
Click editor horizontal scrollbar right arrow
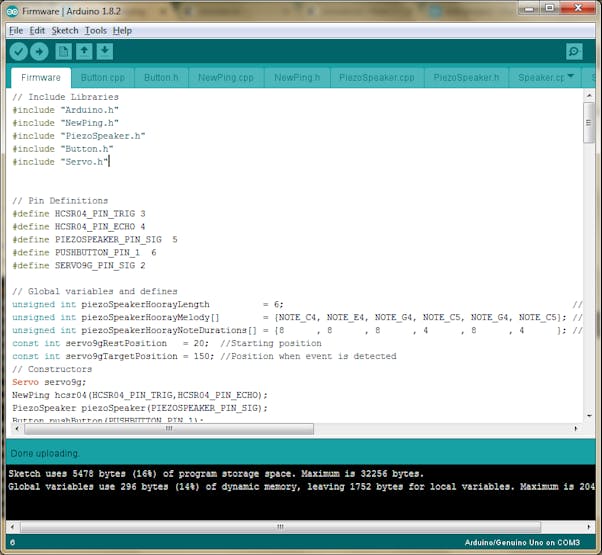(576, 428)
